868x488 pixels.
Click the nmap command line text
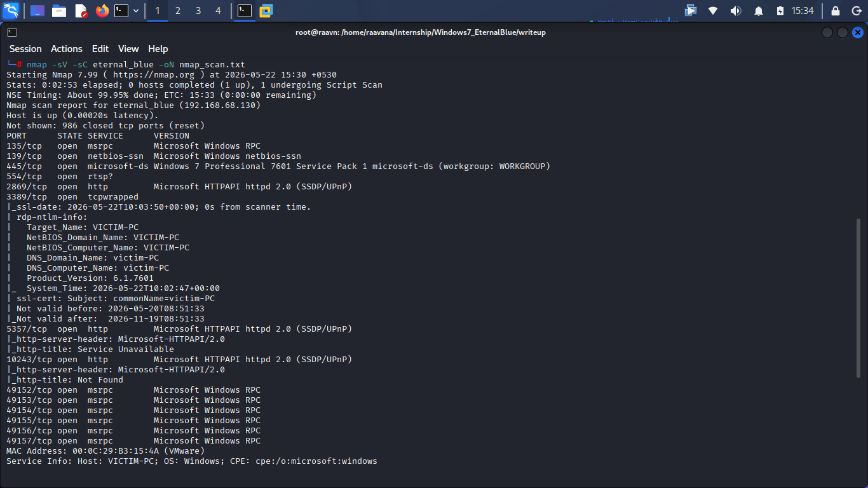click(x=136, y=65)
